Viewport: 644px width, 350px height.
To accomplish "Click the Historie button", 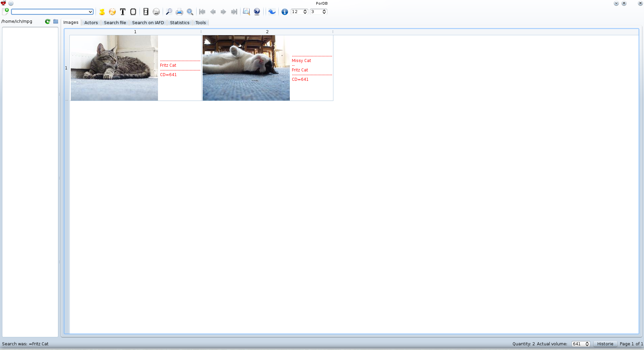I will (605, 344).
